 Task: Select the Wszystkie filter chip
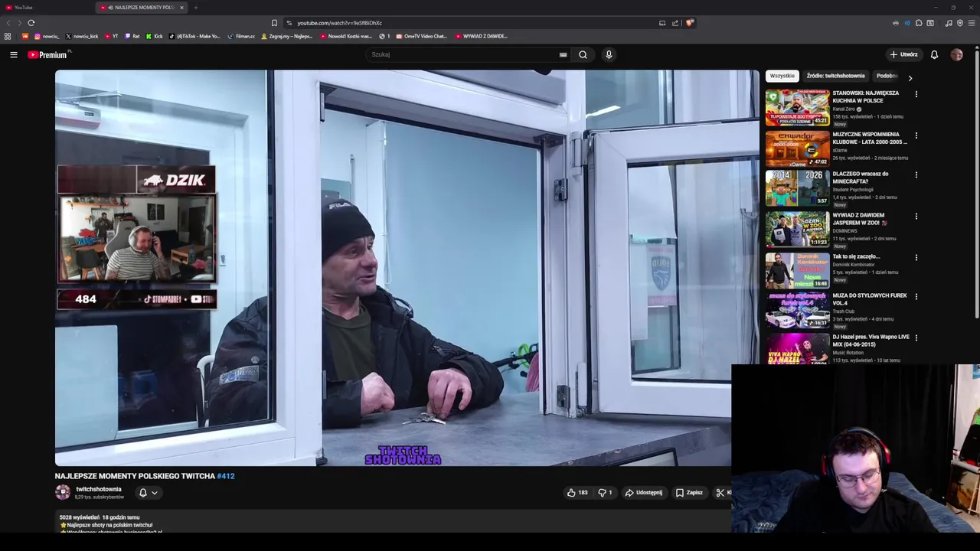(x=782, y=76)
